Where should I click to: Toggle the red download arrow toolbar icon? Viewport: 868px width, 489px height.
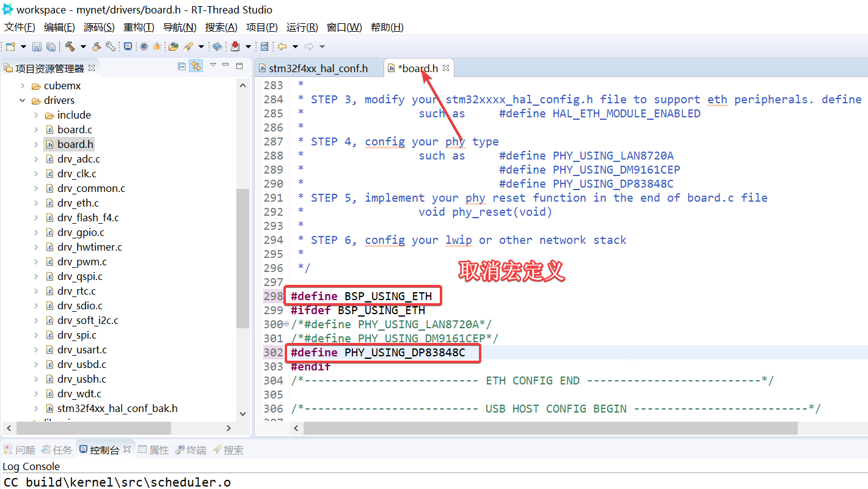point(235,46)
